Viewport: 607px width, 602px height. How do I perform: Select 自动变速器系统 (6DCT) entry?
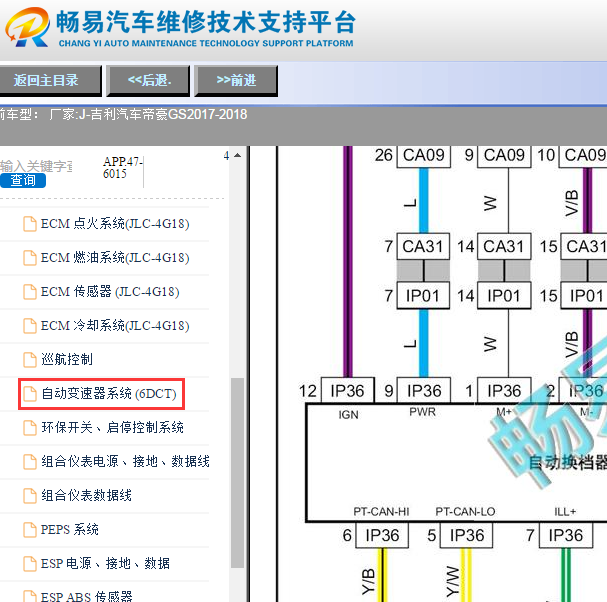[109, 394]
